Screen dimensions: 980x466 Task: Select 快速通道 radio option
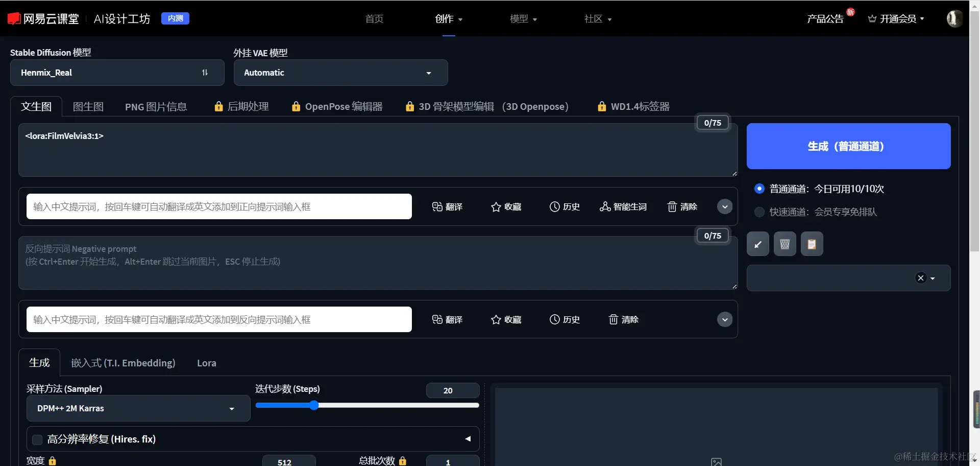coord(759,212)
